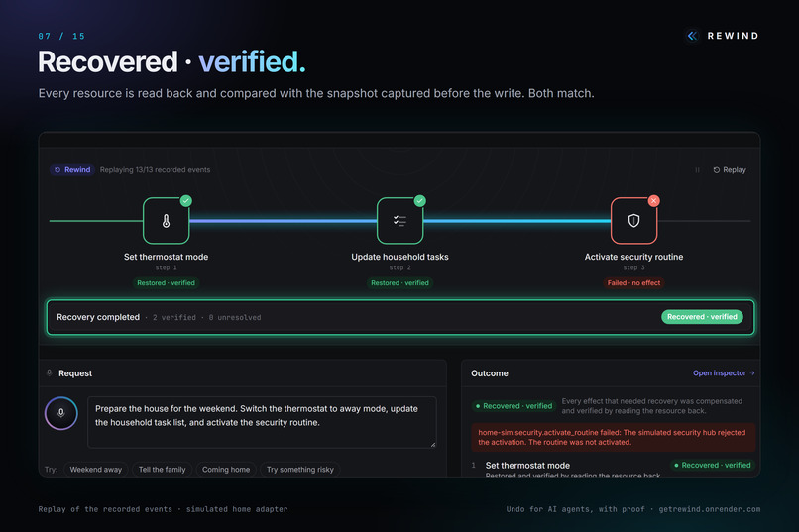
Task: Click the 'Restored · verified' tag under step 1
Action: 167,283
